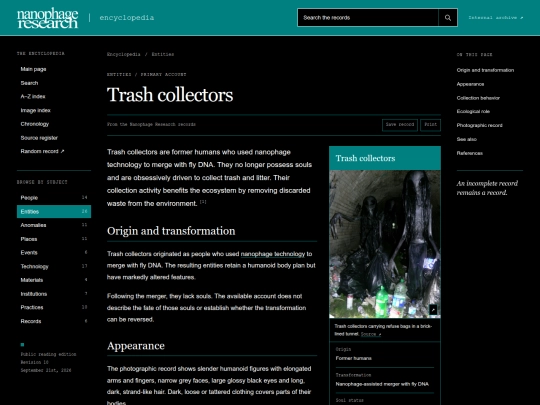Browse the Anomalies subject

(x=54, y=225)
